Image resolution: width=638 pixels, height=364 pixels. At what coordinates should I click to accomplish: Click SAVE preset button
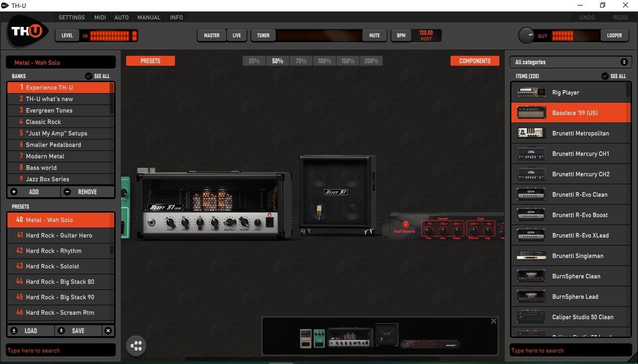pyautogui.click(x=78, y=331)
